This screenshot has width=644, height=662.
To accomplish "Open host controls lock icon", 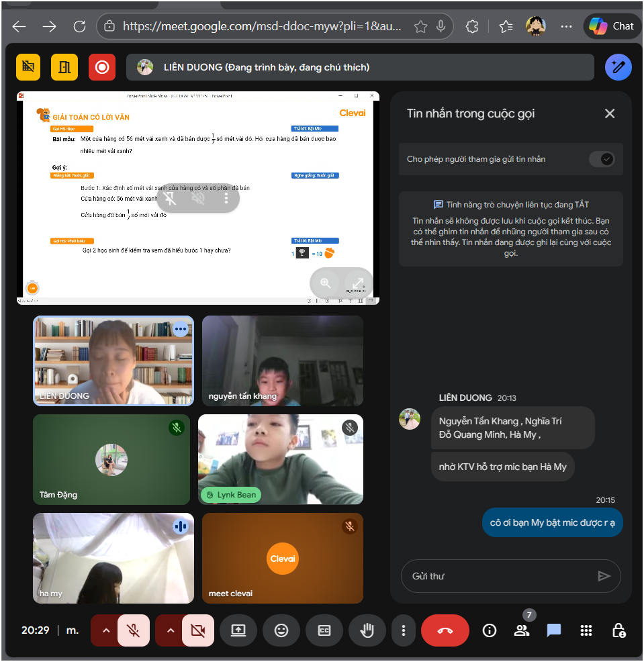I will tap(618, 630).
